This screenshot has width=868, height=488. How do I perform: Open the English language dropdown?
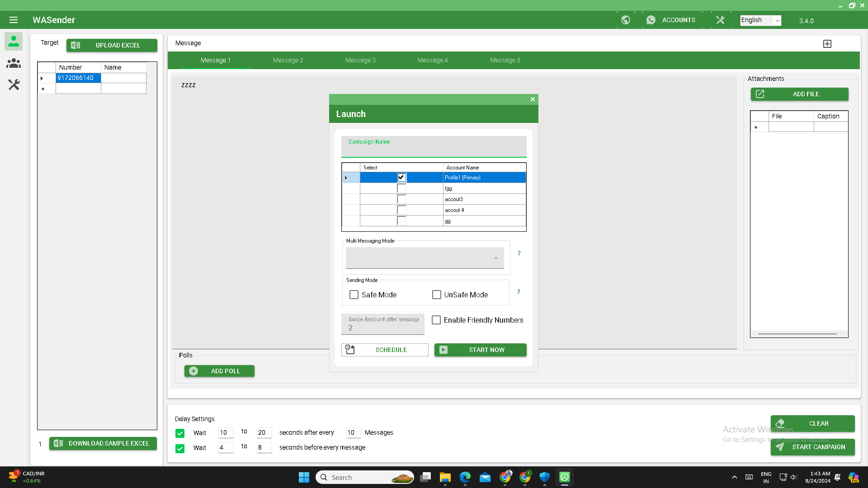tap(760, 20)
